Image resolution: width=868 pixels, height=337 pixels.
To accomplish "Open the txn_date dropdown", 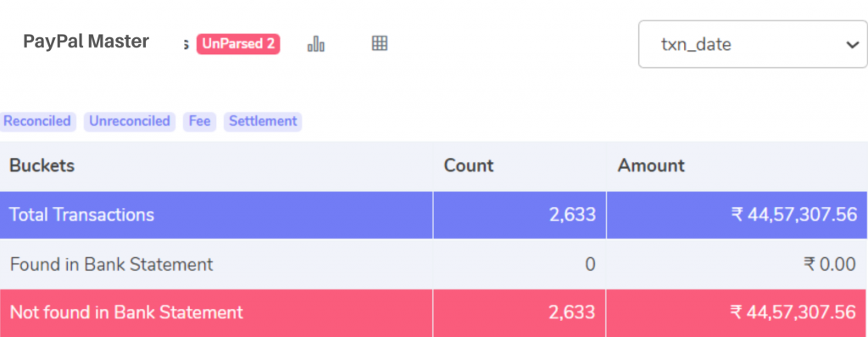I will click(x=753, y=44).
